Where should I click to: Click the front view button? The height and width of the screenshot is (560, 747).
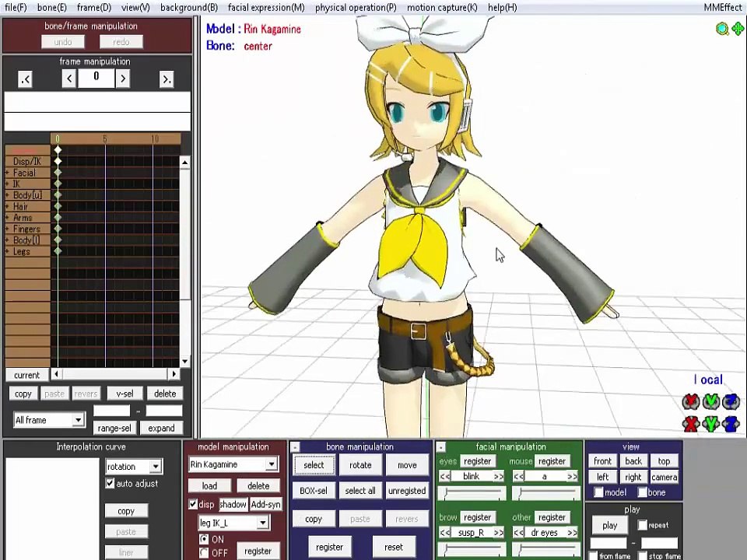(602, 461)
